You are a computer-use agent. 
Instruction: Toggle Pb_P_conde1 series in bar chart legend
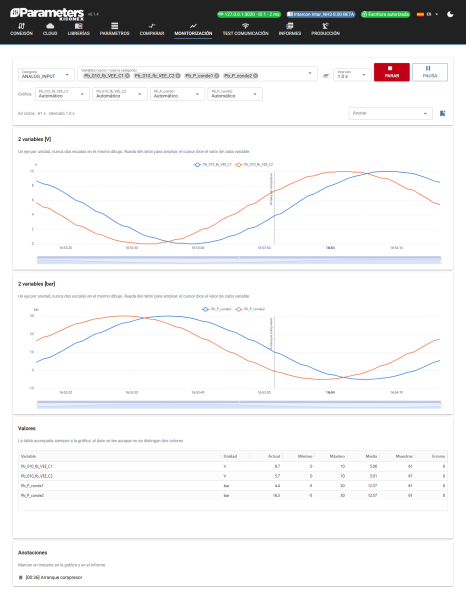point(217,309)
